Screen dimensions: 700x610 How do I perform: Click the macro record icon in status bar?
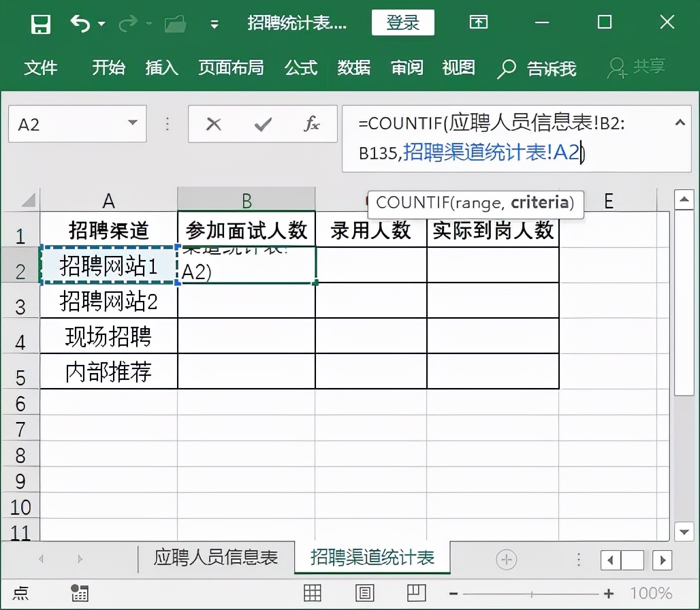tap(80, 593)
